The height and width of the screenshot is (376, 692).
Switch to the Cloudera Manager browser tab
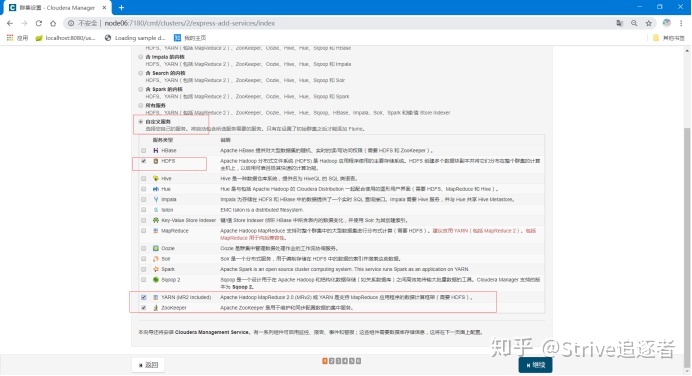57,8
